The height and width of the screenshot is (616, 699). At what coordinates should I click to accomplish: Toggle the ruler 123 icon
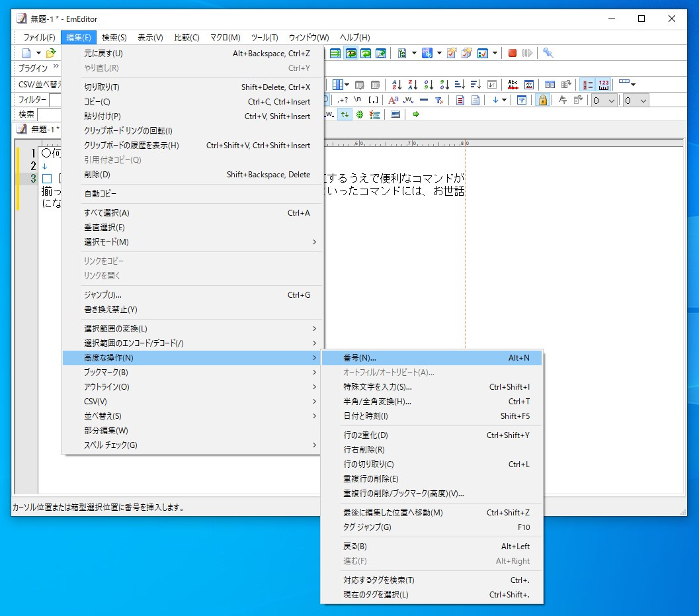click(x=604, y=84)
